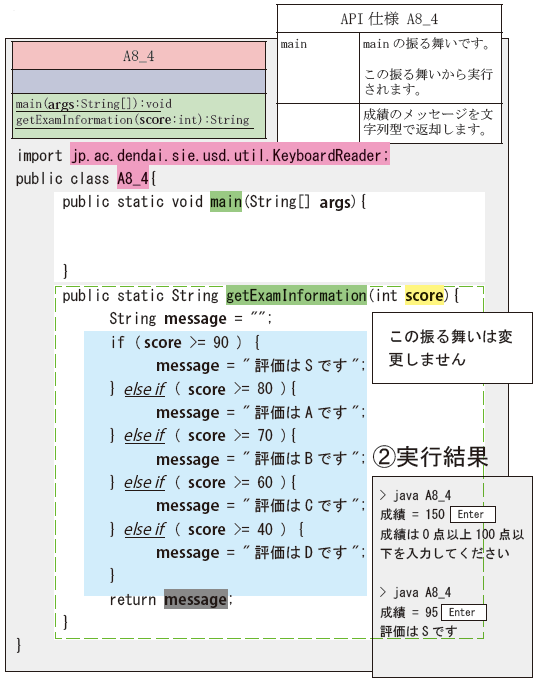This screenshot has height=682, width=544.
Task: Click the gray-highlighted 'message' in return statement
Action: [x=196, y=599]
